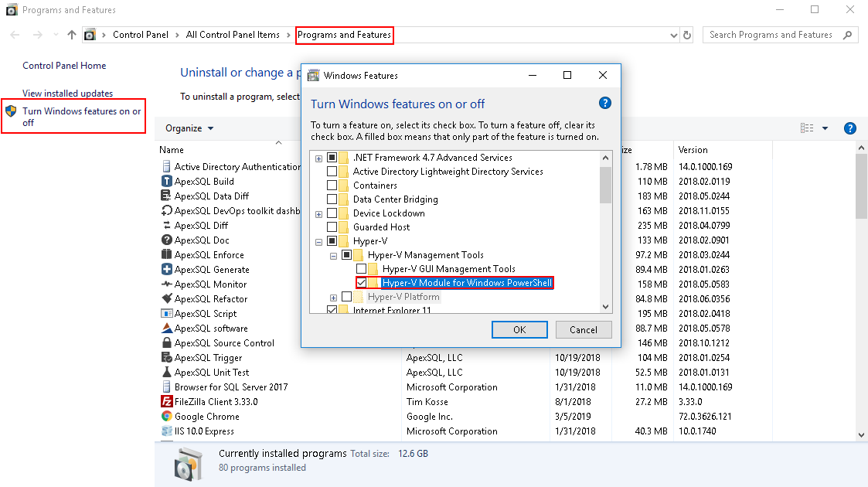The height and width of the screenshot is (487, 868).
Task: Click the ApexSQL Generate program icon
Action: tap(167, 269)
